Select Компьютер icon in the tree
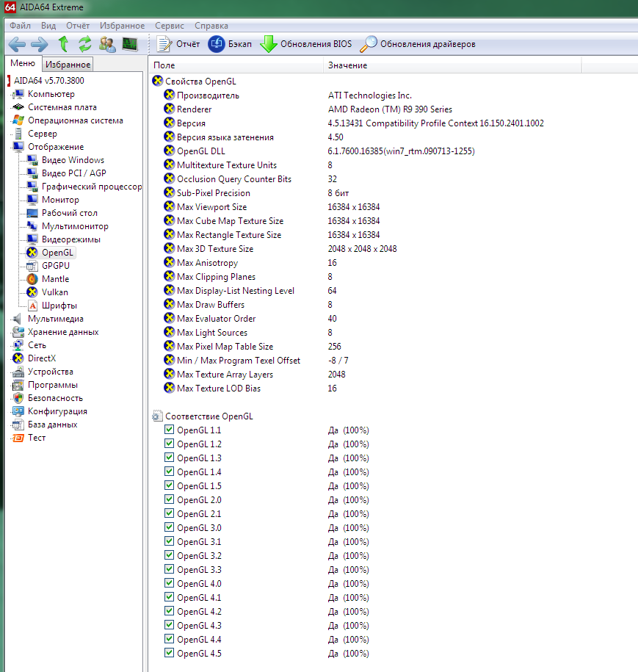 pyautogui.click(x=18, y=94)
